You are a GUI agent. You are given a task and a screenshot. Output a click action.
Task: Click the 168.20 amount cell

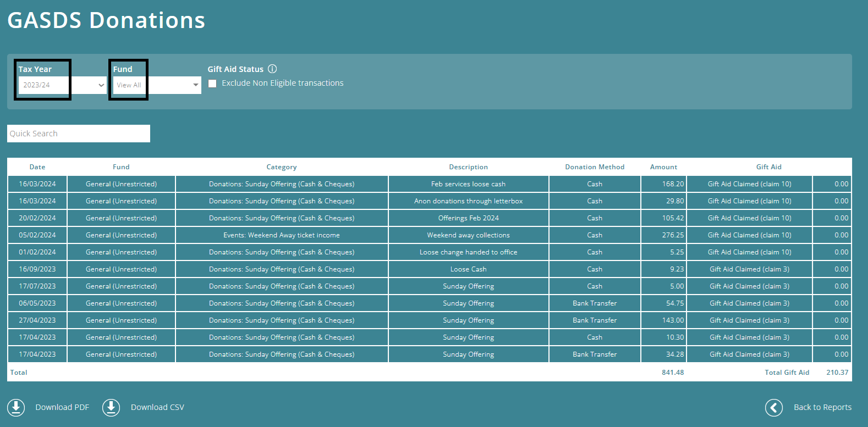663,184
